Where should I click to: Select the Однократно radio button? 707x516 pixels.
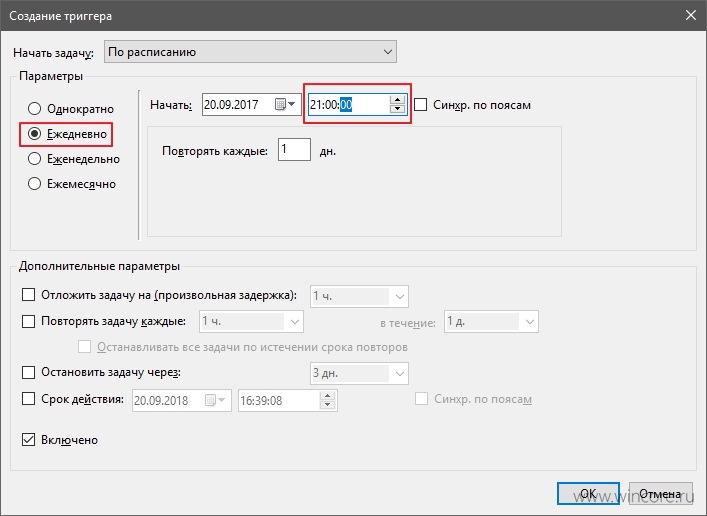[34, 109]
